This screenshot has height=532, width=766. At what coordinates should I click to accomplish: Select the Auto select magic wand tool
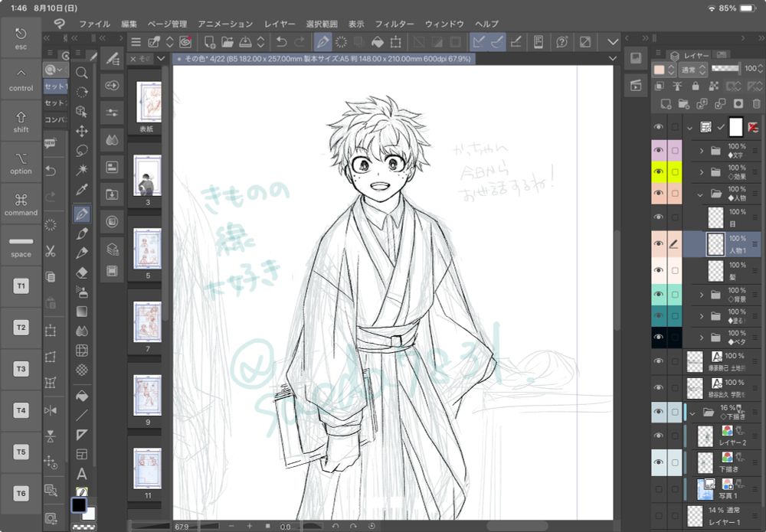point(82,169)
